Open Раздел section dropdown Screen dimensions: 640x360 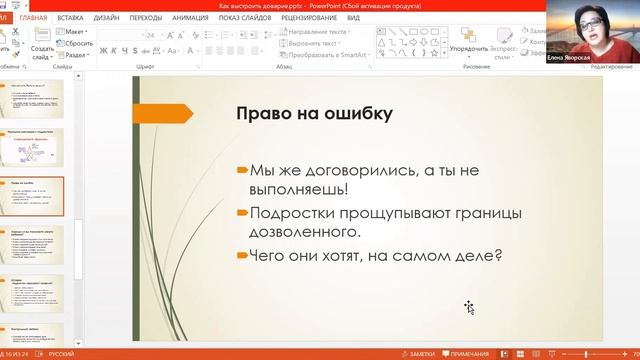tap(72, 54)
